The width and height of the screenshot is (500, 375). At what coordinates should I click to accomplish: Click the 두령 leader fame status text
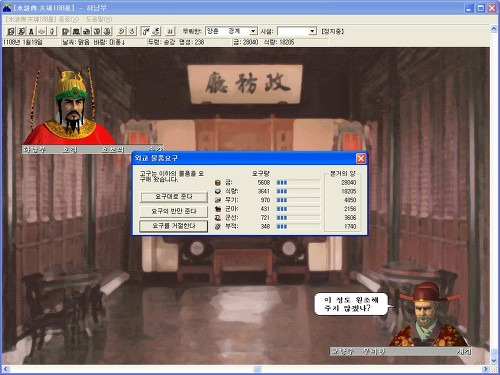pyautogui.click(x=176, y=42)
